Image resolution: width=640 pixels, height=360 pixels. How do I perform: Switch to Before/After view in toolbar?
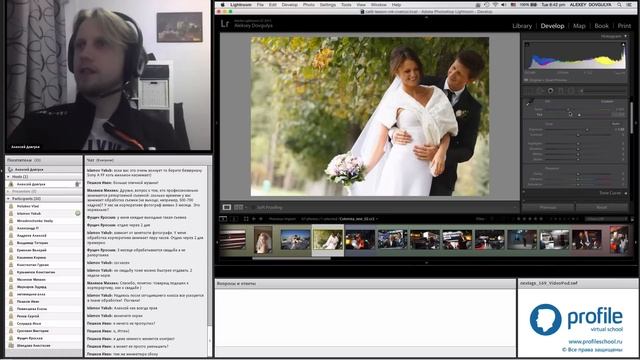click(x=238, y=207)
